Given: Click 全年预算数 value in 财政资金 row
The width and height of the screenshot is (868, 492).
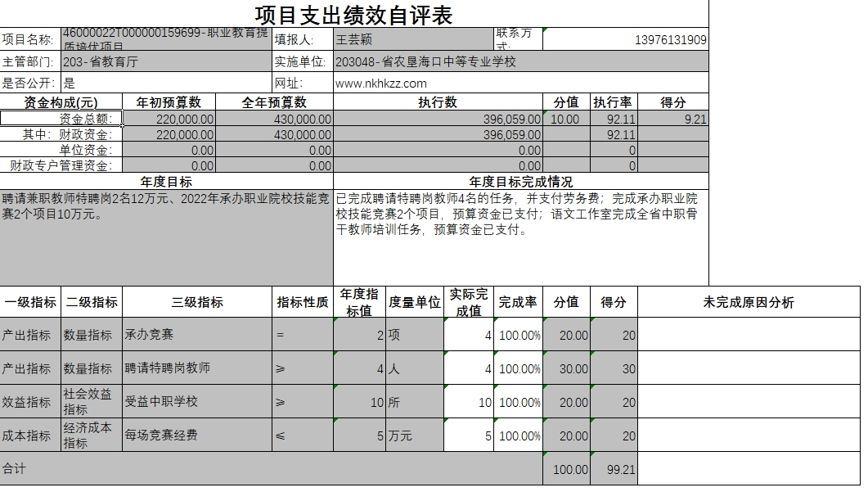Looking at the screenshot, I should [x=275, y=134].
